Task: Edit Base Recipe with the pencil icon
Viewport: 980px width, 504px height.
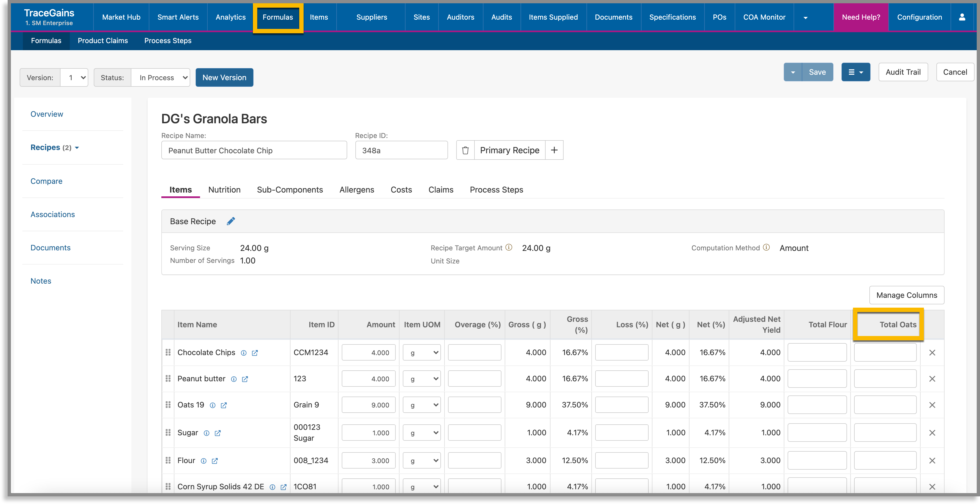Action: pyautogui.click(x=231, y=221)
